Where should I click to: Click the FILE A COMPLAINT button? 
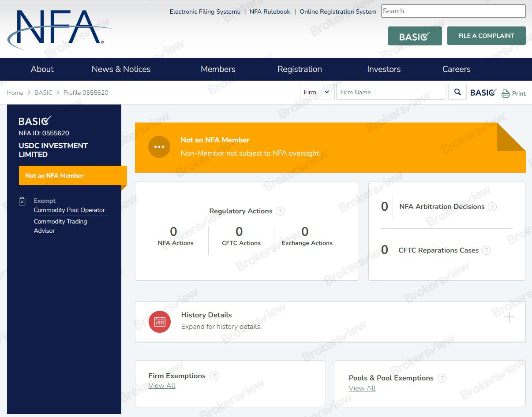pos(486,36)
